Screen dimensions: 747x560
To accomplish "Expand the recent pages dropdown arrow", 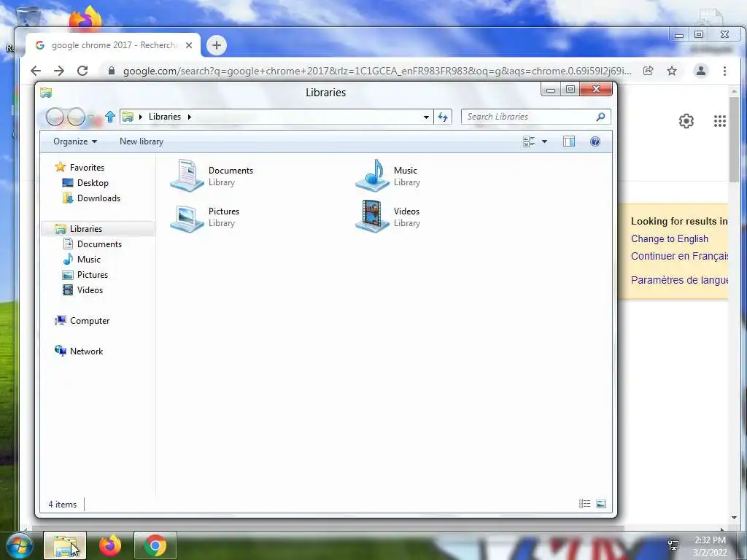I will pyautogui.click(x=90, y=117).
